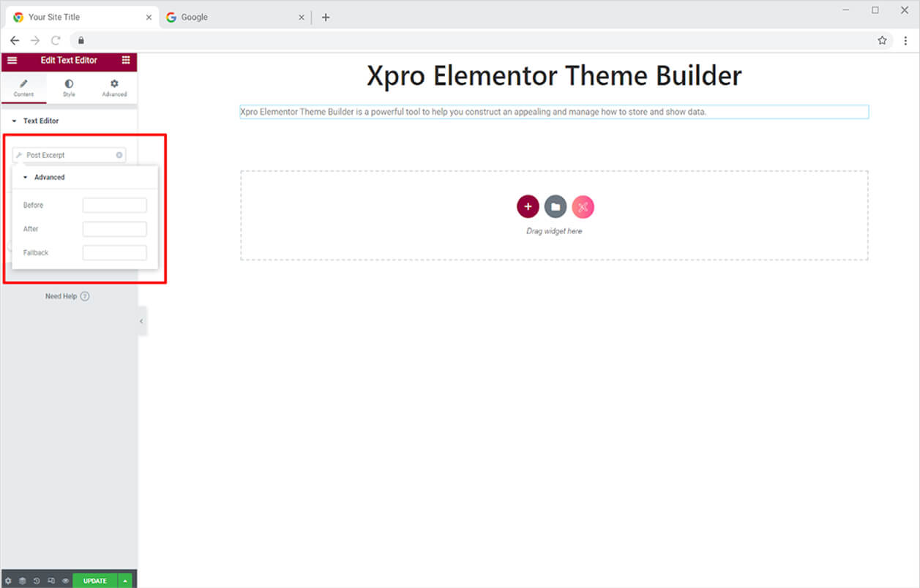Open the Advanced settings tab
The image size is (920, 588).
[x=114, y=88]
